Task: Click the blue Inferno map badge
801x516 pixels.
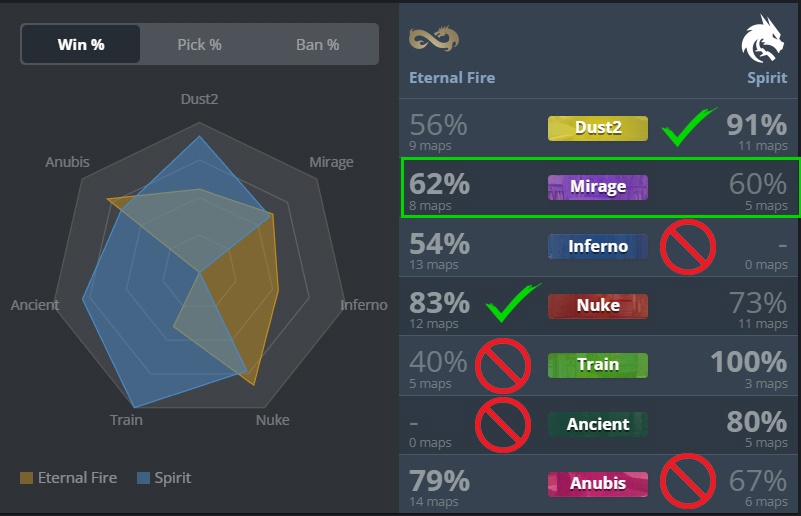Action: pyautogui.click(x=598, y=247)
